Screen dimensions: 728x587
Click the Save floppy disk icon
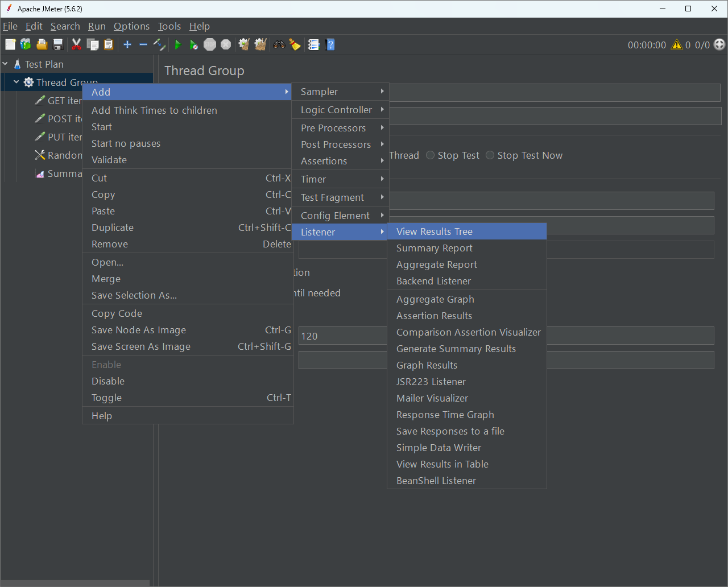pos(57,44)
